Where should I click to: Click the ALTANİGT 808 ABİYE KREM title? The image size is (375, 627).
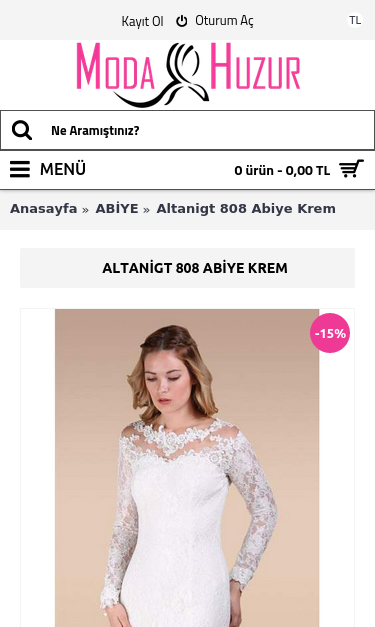[195, 268]
